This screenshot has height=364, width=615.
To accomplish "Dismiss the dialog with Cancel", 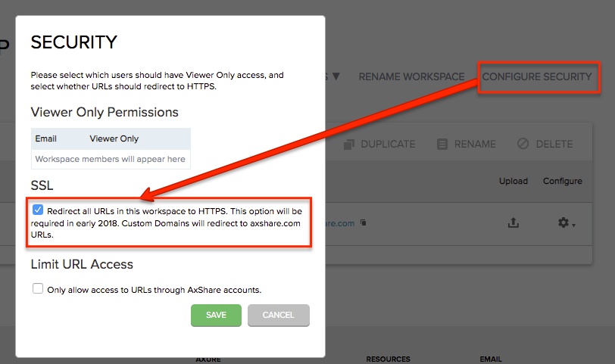I will pos(278,315).
